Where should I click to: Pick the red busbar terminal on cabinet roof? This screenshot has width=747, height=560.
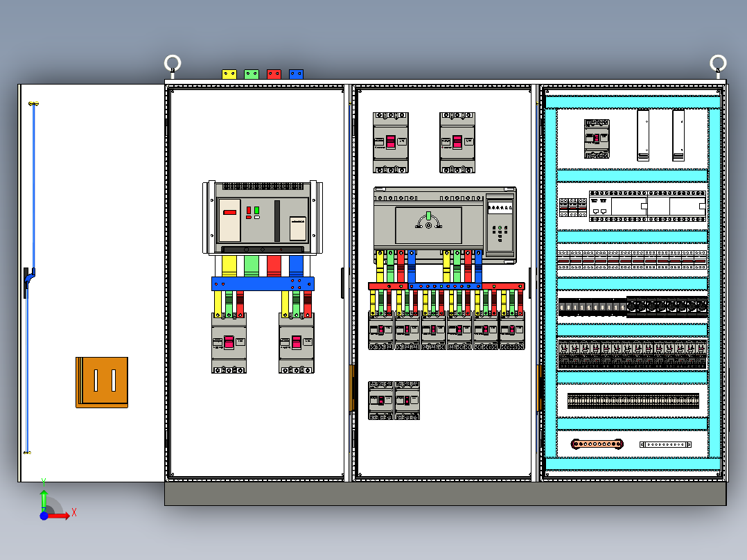274,74
